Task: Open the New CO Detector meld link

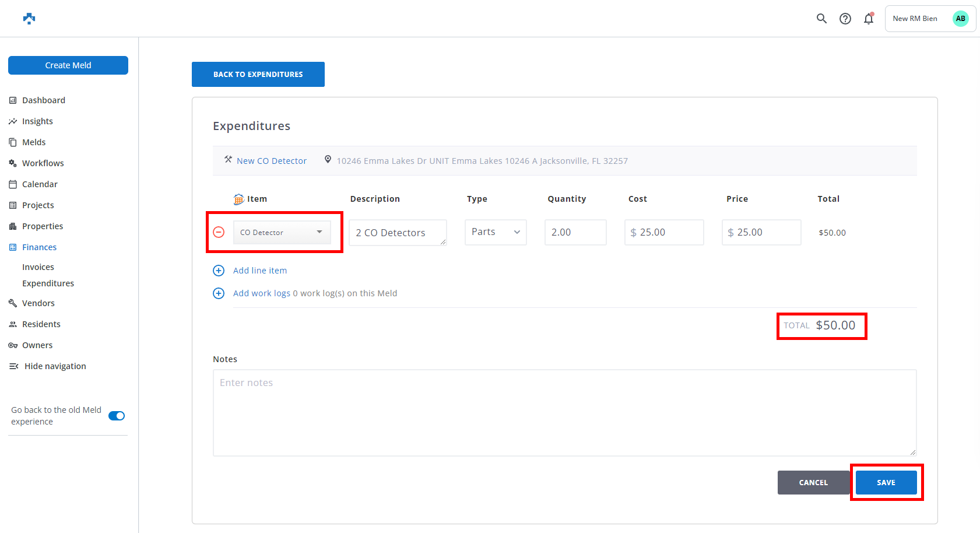Action: pyautogui.click(x=271, y=161)
